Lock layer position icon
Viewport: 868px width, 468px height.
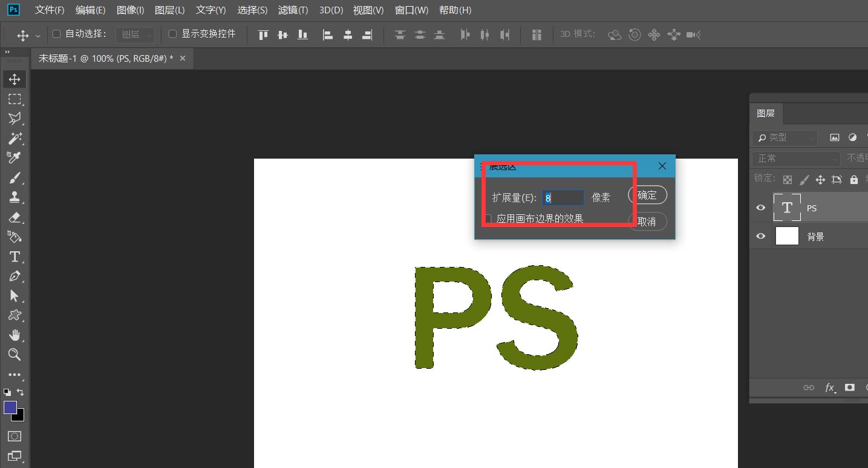tap(820, 180)
